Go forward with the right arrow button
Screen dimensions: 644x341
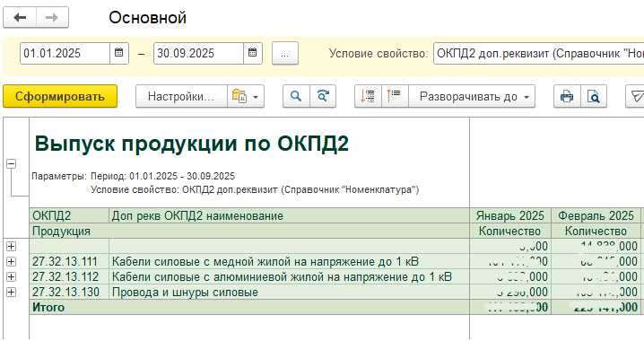52,18
